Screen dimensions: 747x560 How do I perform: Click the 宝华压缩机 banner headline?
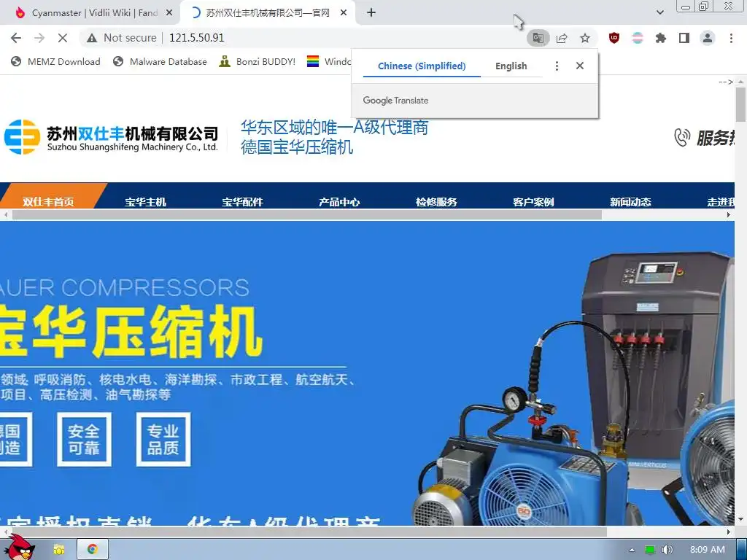click(131, 332)
